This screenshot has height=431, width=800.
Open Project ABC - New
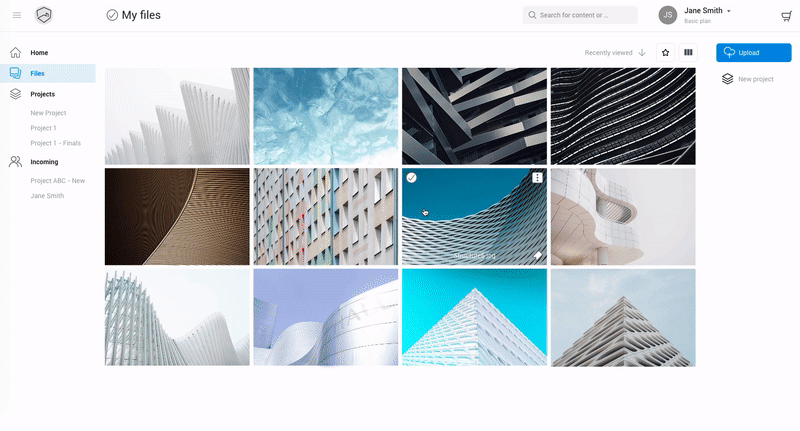[x=58, y=181]
